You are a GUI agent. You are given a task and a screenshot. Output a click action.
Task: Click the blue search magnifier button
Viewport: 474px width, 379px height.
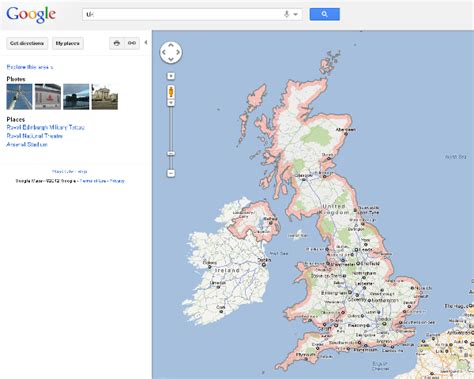(324, 14)
